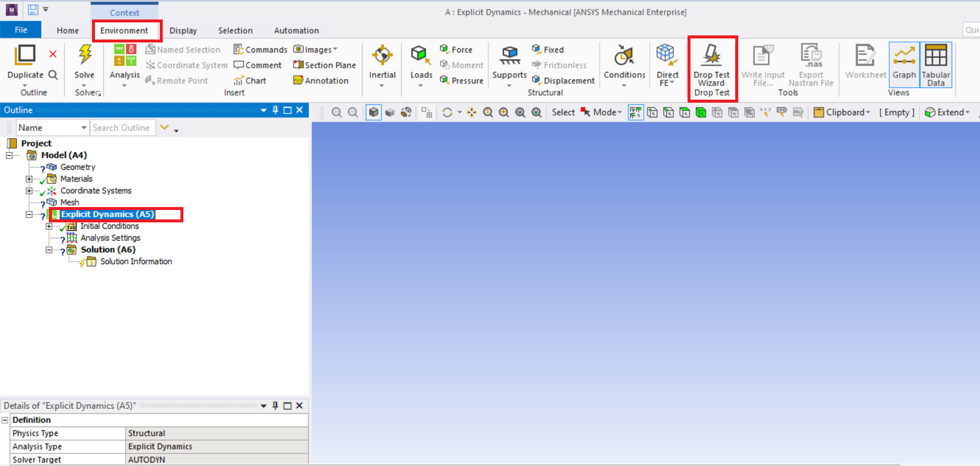Click the Pan tool icon

[x=472, y=112]
